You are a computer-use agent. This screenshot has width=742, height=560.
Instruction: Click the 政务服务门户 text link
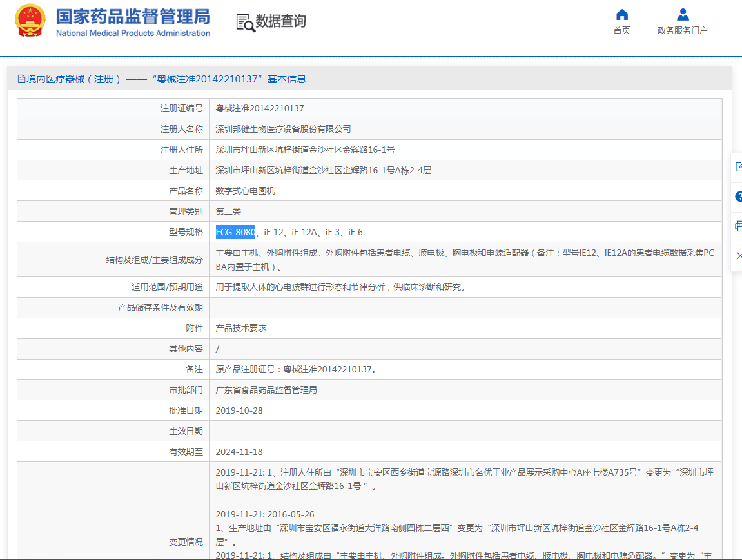pyautogui.click(x=683, y=30)
